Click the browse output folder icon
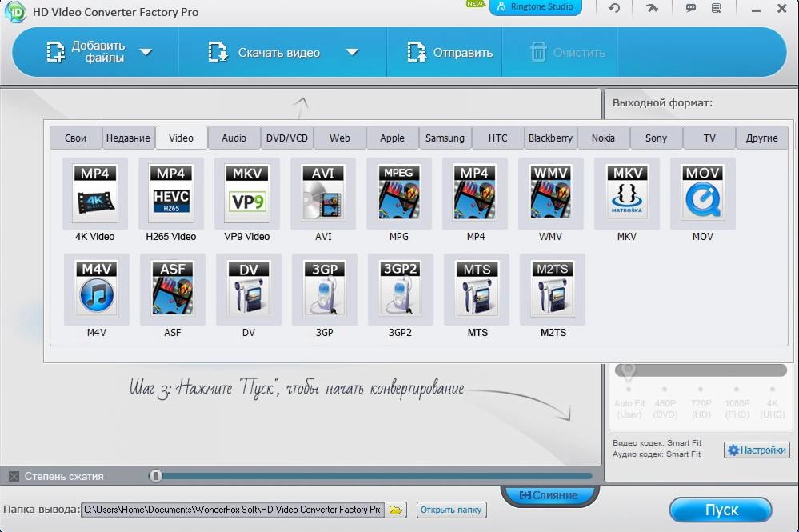799x532 pixels. [x=395, y=510]
